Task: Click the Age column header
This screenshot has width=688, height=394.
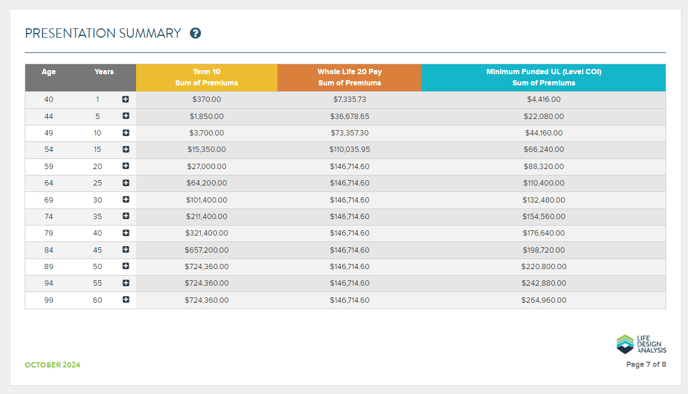Action: pyautogui.click(x=49, y=72)
